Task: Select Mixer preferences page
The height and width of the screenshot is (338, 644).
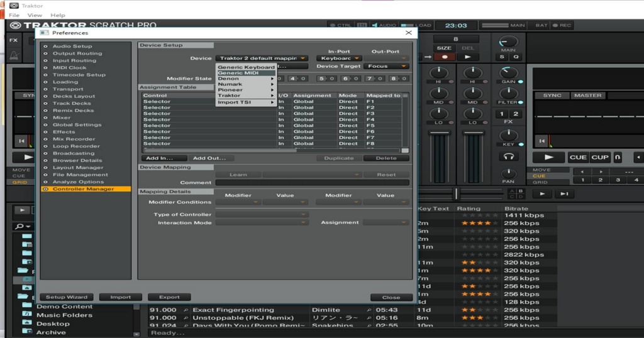Action: click(62, 117)
